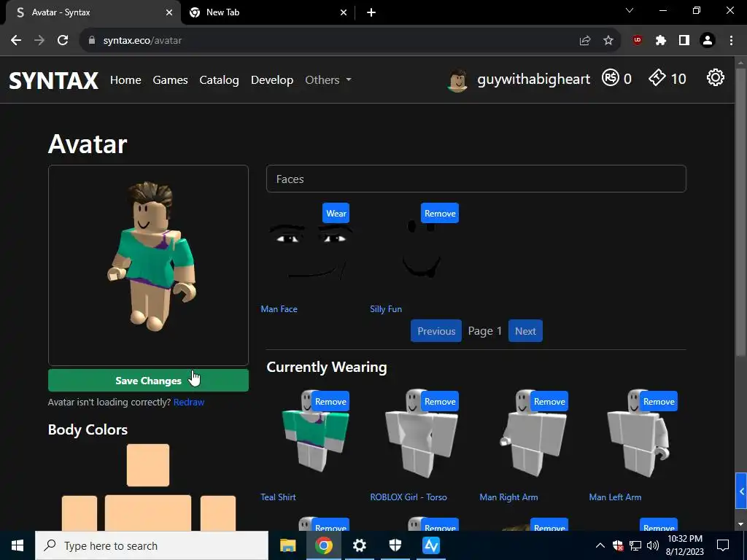Show hidden system tray icons
Viewport: 747px width, 560px height.
point(600,545)
